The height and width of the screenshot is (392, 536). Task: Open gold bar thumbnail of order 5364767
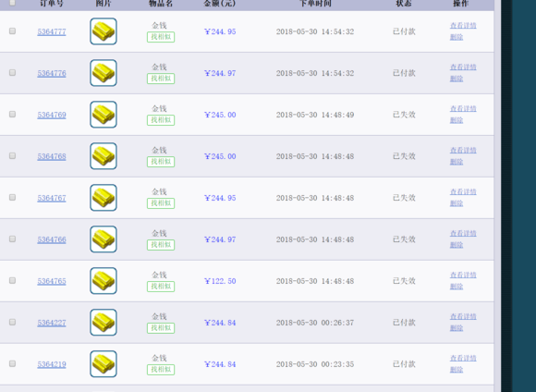click(x=104, y=198)
